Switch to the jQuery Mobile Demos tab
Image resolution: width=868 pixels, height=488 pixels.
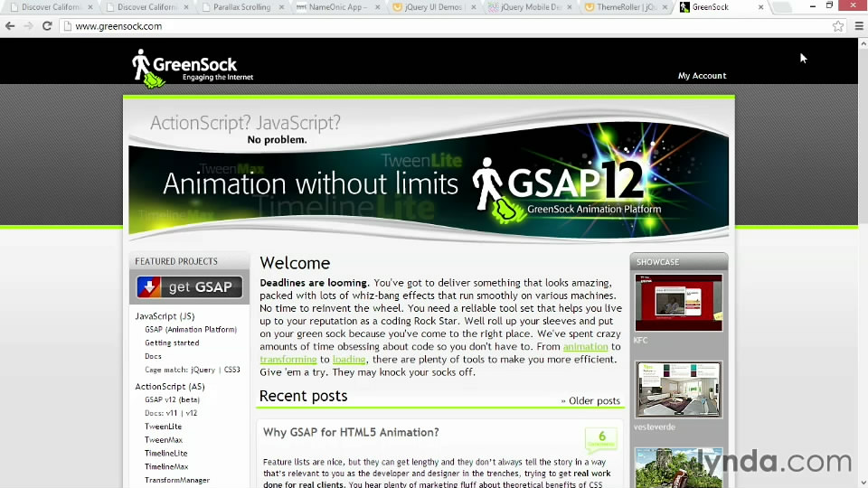[x=529, y=7]
